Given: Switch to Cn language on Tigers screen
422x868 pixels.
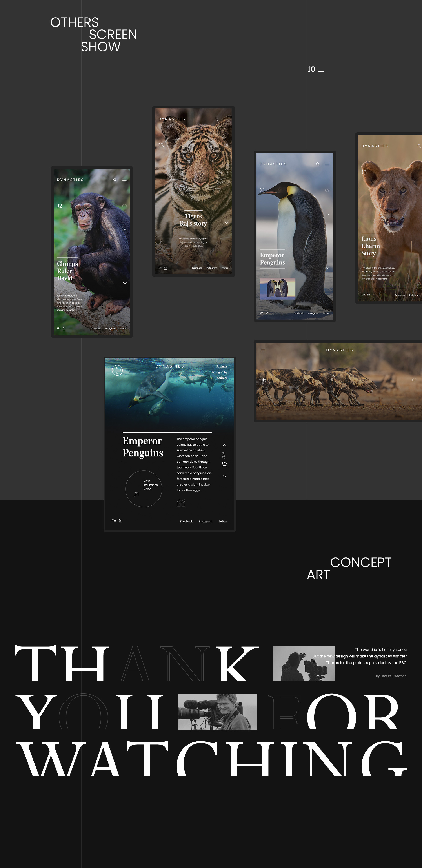Looking at the screenshot, I should click(160, 268).
